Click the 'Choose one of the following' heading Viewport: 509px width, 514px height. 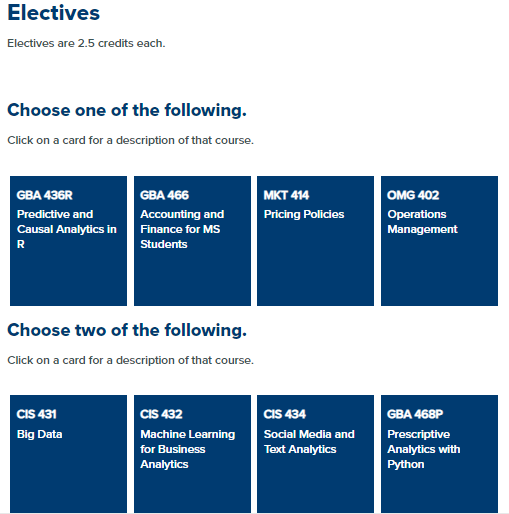pyautogui.click(x=127, y=110)
